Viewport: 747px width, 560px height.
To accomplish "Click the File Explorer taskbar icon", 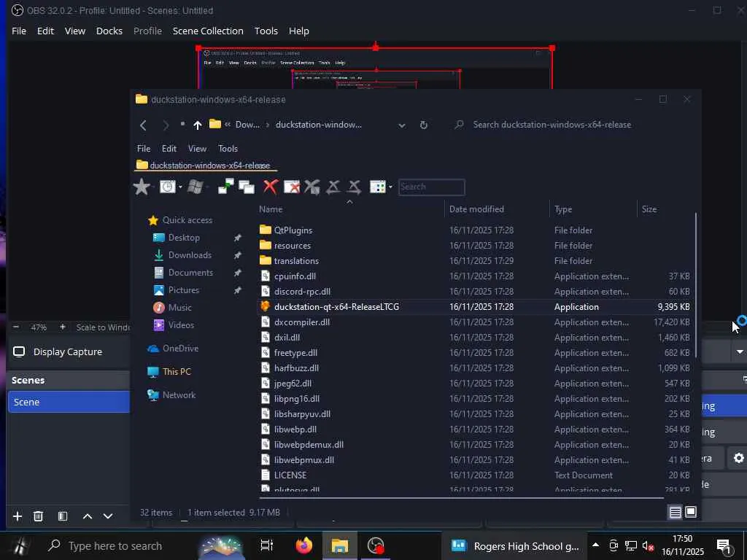I will tap(340, 545).
